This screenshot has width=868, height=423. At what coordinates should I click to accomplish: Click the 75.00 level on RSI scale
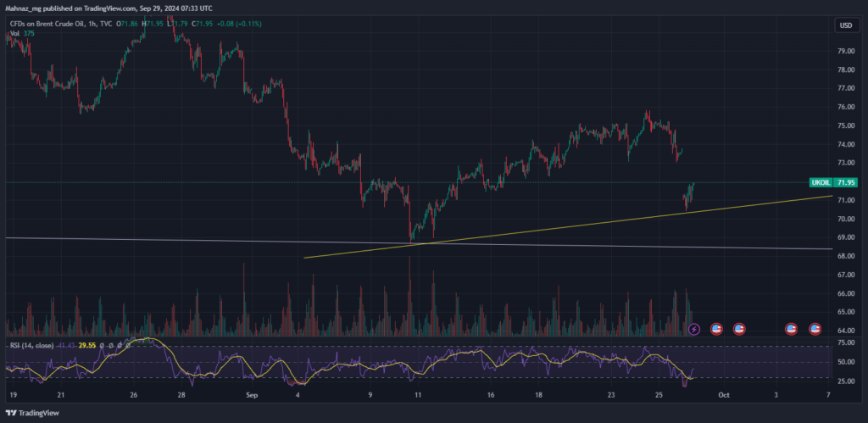tap(847, 343)
